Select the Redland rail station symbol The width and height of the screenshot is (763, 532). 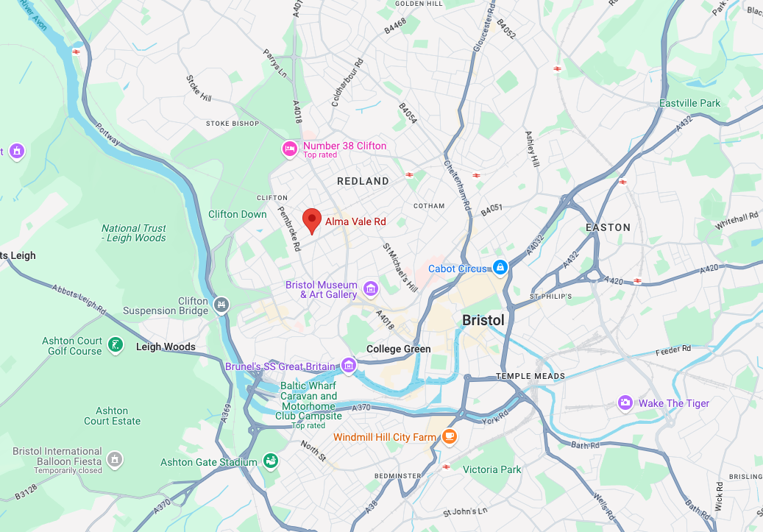point(409,174)
